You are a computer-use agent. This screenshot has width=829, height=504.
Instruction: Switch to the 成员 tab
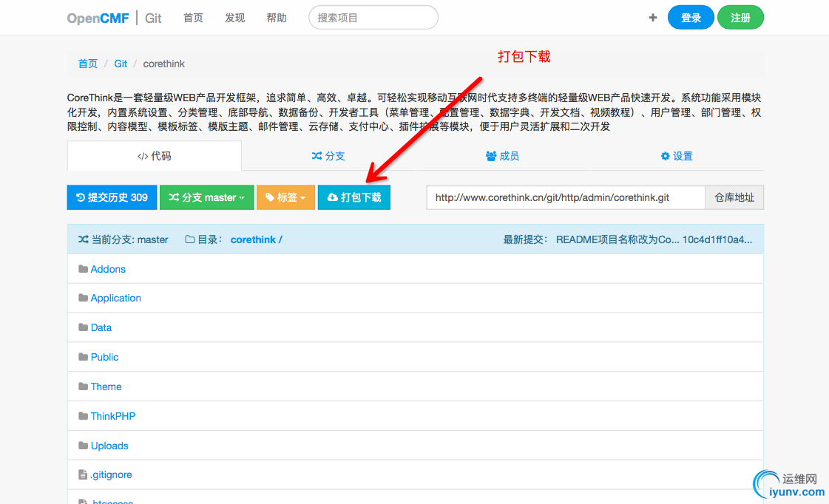tap(502, 156)
